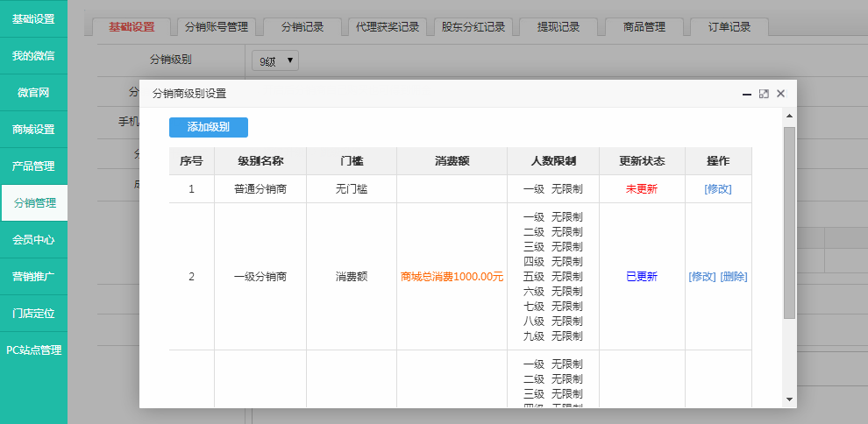Viewport: 868px width, 424px height.
Task: Delete the 一级分销商 level
Action: coord(734,277)
